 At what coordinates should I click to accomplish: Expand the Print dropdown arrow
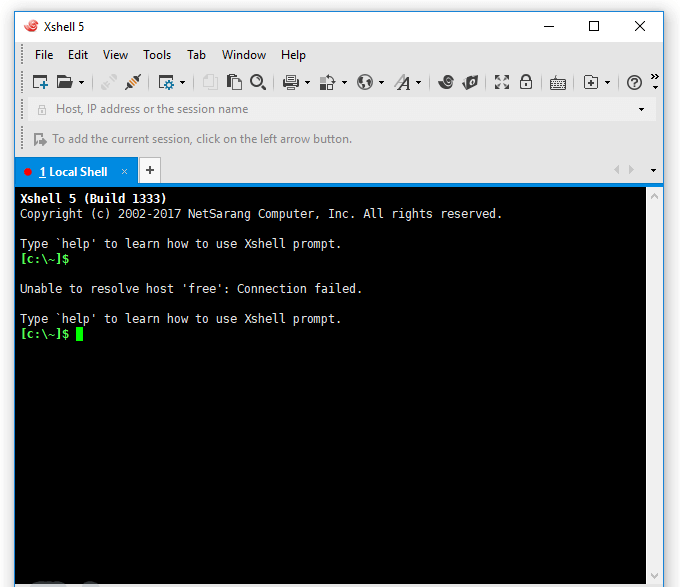(307, 82)
